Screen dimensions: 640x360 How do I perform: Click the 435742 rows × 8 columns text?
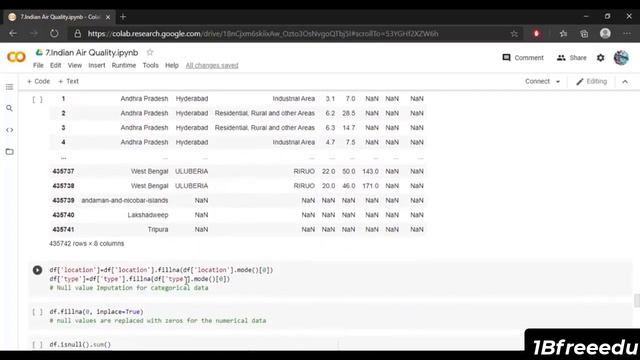click(x=87, y=243)
